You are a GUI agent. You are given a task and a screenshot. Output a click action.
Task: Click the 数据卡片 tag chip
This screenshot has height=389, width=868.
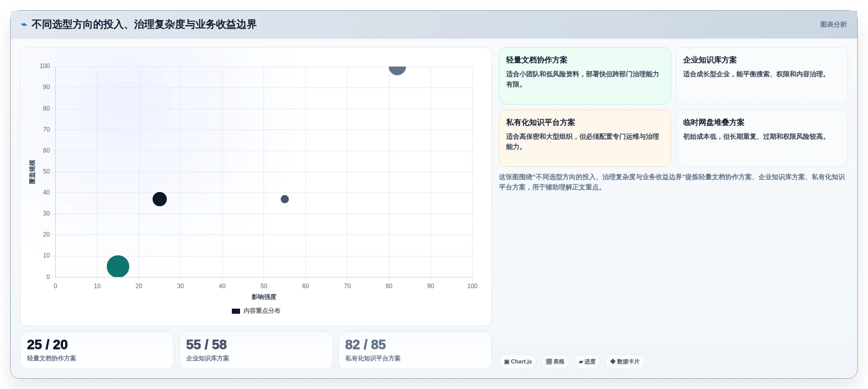(625, 362)
